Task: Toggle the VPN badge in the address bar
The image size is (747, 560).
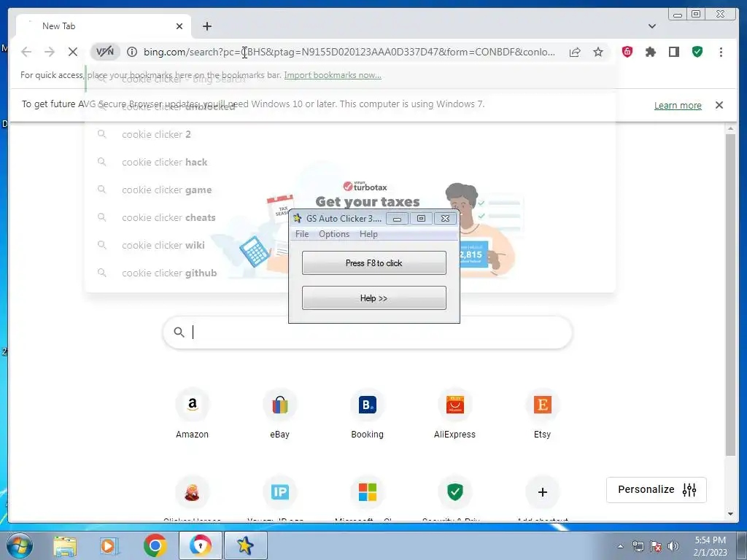Action: (105, 52)
